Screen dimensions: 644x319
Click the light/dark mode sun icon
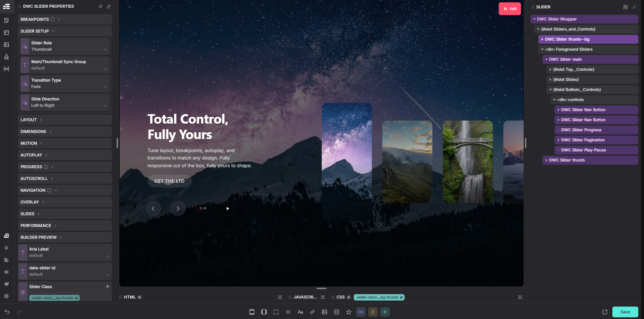coord(6,248)
